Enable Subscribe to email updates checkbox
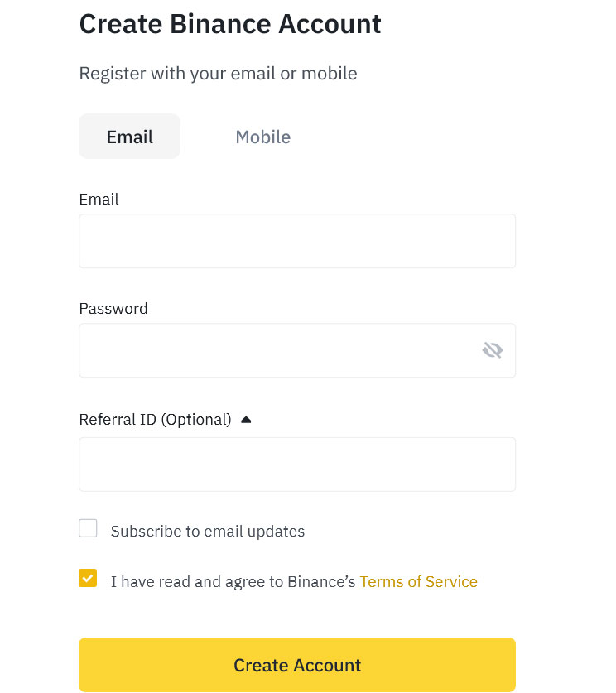This screenshot has height=693, width=616. point(88,528)
